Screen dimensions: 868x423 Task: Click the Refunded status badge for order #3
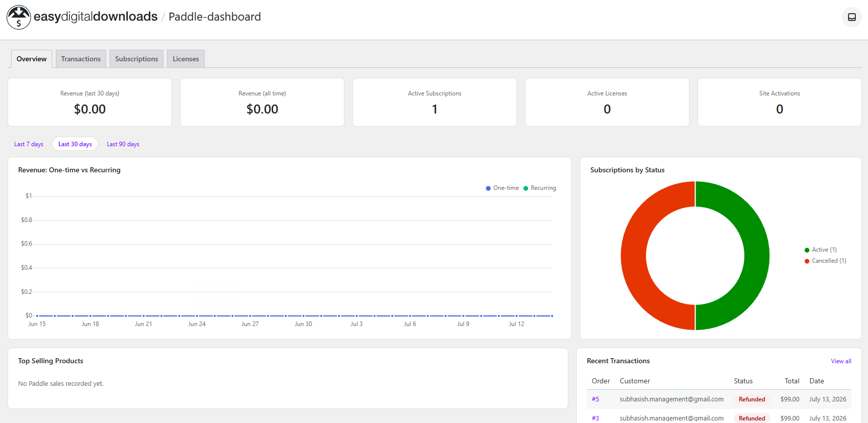752,418
